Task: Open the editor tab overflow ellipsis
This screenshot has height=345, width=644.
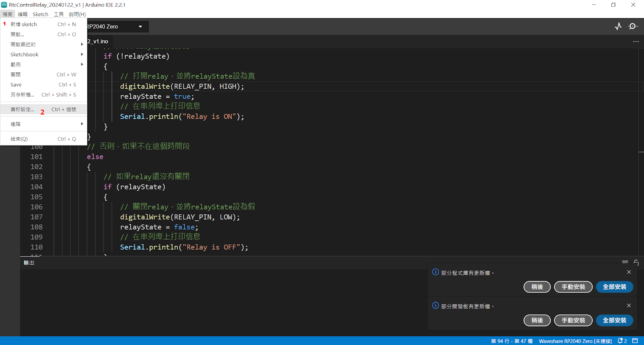Action: click(x=636, y=41)
